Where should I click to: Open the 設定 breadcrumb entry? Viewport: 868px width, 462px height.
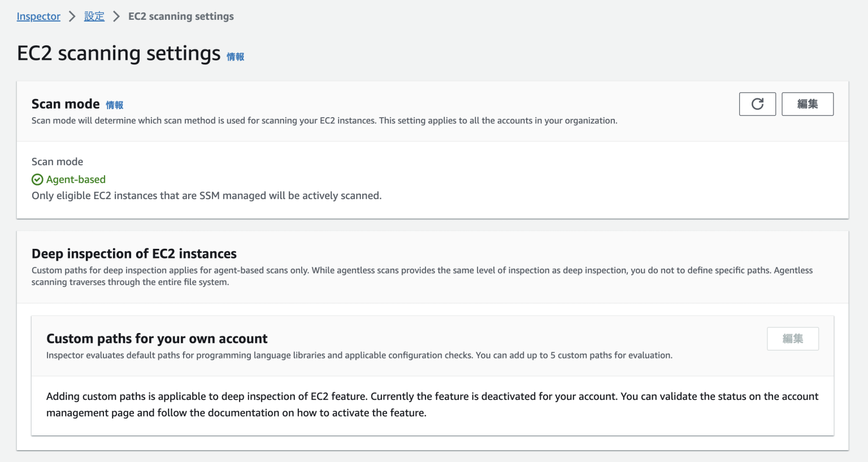(94, 16)
